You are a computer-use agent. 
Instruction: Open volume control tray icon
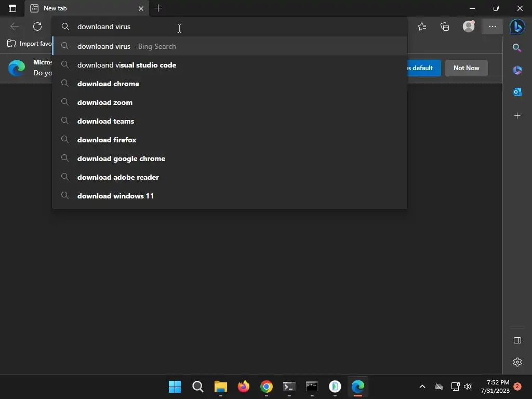pos(468,387)
